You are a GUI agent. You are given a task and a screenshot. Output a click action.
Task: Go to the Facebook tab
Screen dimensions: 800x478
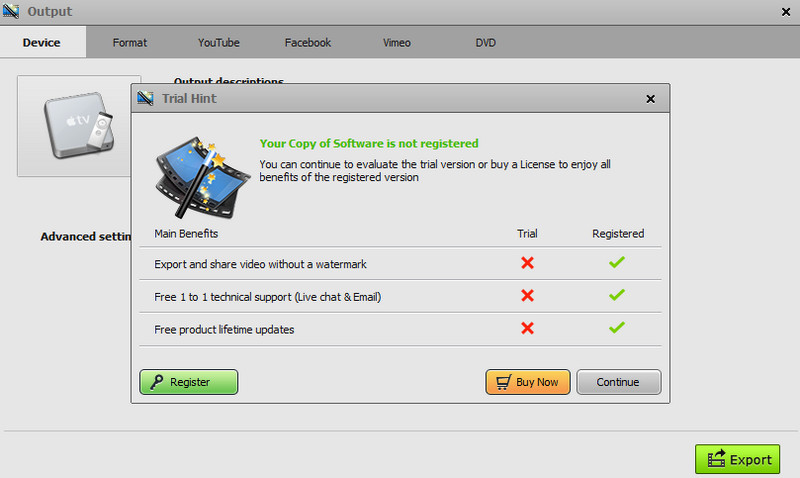point(307,42)
